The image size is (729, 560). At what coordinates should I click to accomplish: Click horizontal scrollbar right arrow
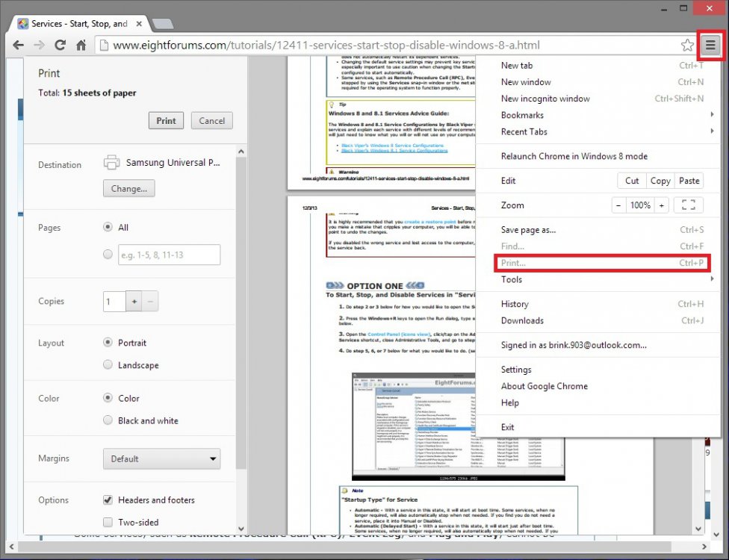click(704, 547)
